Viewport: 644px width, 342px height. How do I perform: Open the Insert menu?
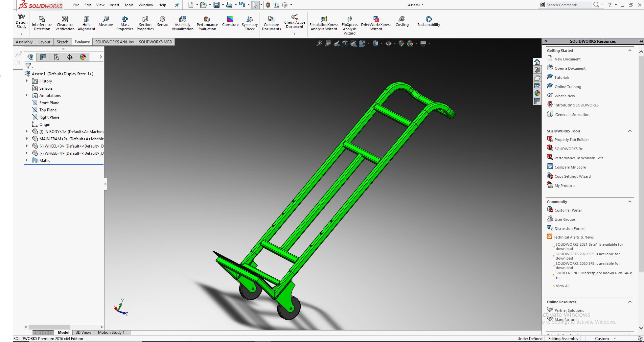tap(114, 5)
